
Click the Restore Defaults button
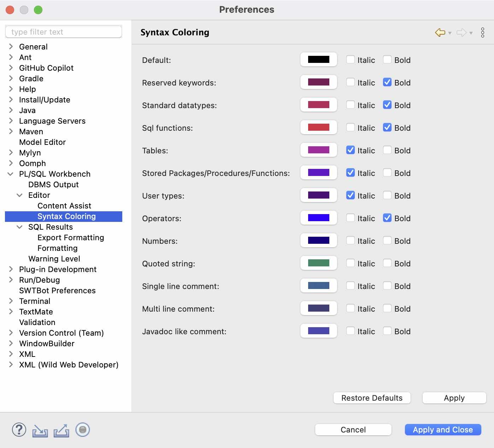372,398
